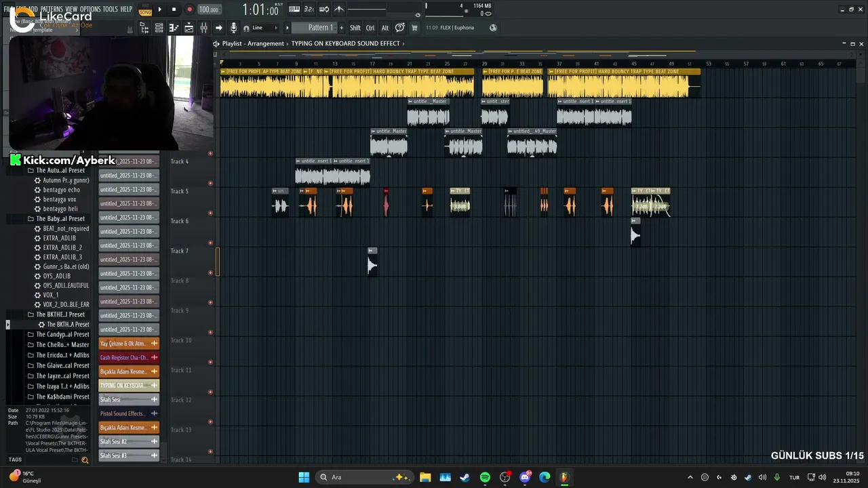Click the right-arrow icon beside the Mixer icon
868x488 pixels.
click(218, 28)
